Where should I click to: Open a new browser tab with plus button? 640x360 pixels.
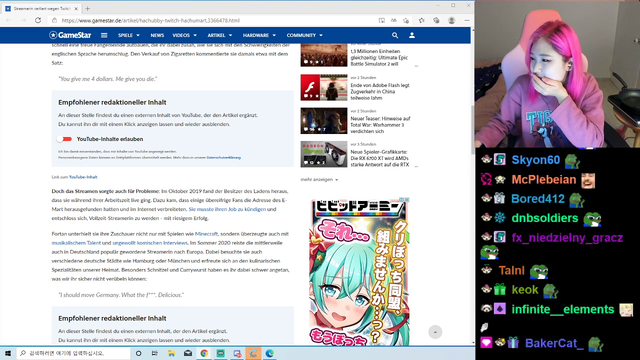(87, 8)
